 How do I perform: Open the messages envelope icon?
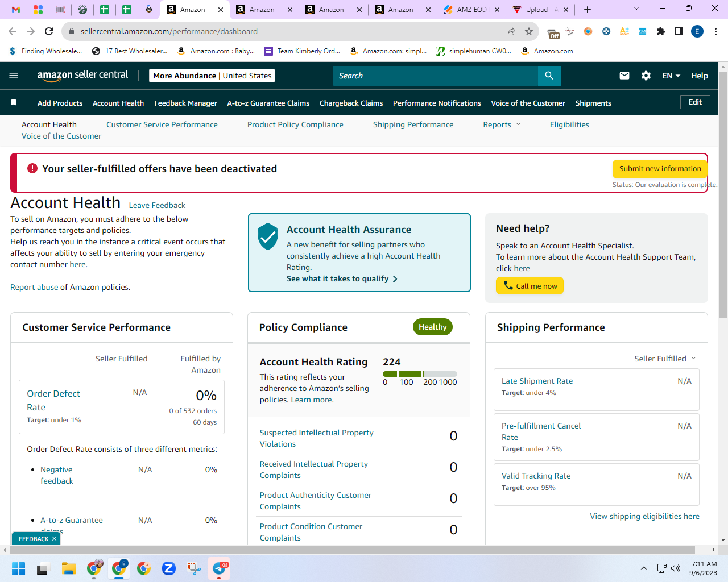pos(624,76)
